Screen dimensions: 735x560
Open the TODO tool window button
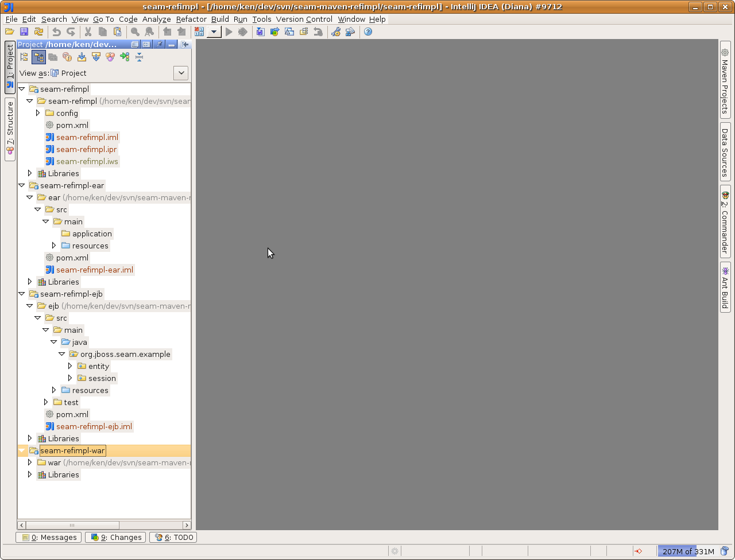[173, 538]
